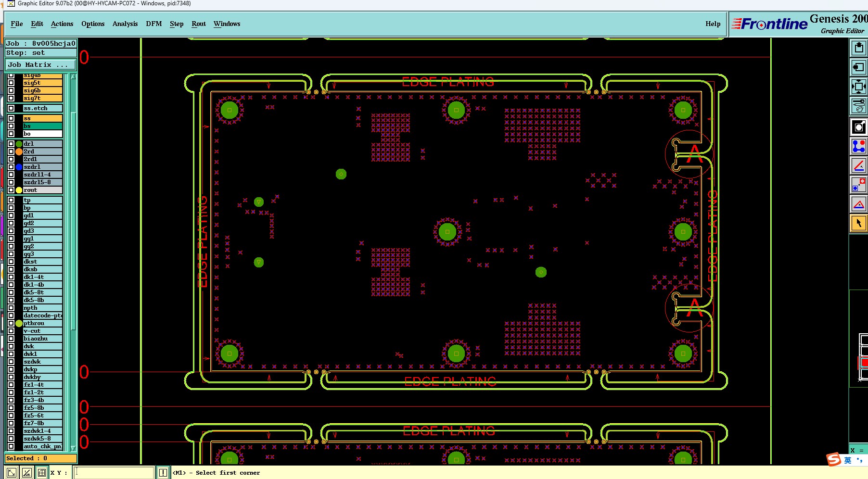Open the DFM menu
The image size is (868, 479).
pos(154,24)
